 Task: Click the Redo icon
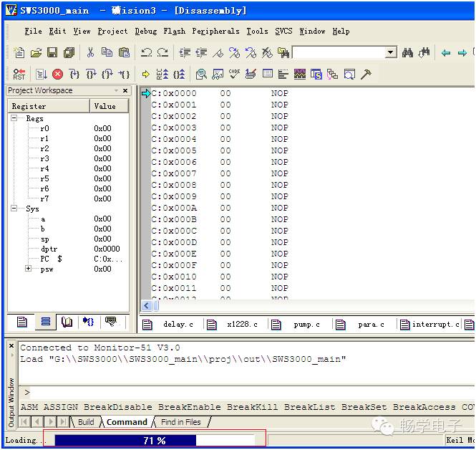(162, 52)
